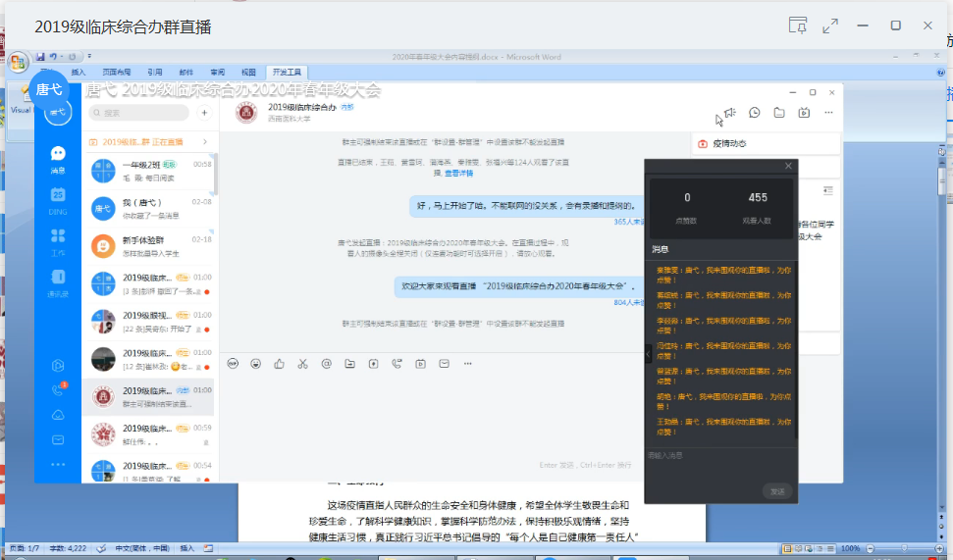Click the Save icon in Word quick access

pyautogui.click(x=40, y=57)
